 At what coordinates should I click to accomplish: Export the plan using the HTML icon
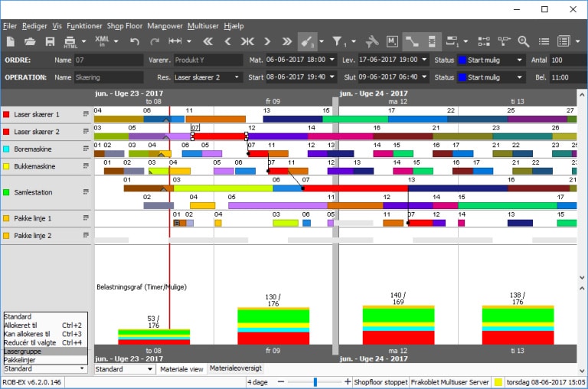tap(70, 41)
